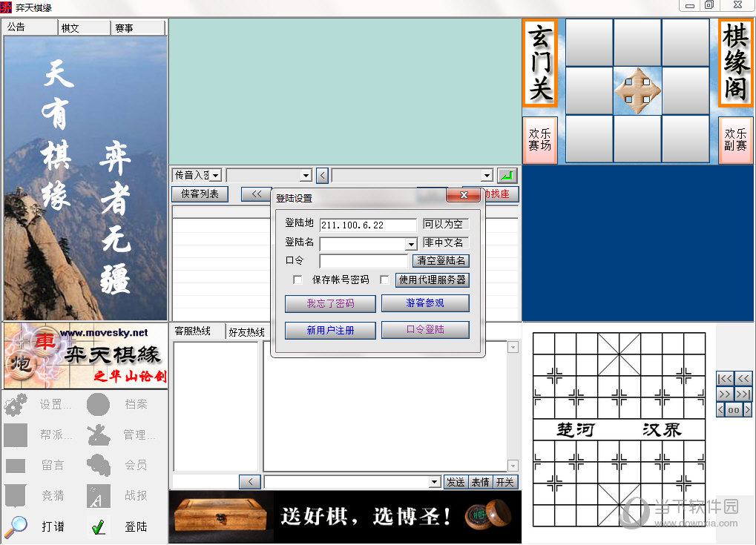Expand the 登陆名 dropdown list
The image size is (756, 545).
pyautogui.click(x=411, y=244)
